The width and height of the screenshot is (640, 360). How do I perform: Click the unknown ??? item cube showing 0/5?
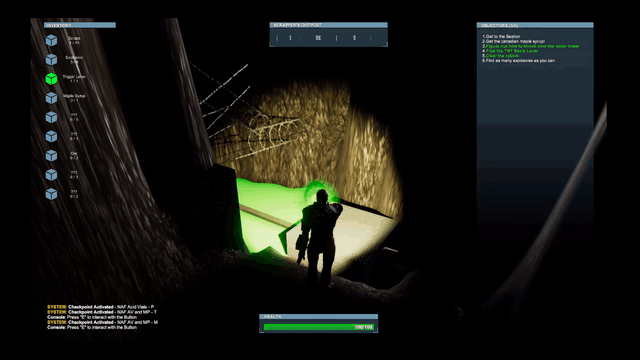tap(51, 117)
